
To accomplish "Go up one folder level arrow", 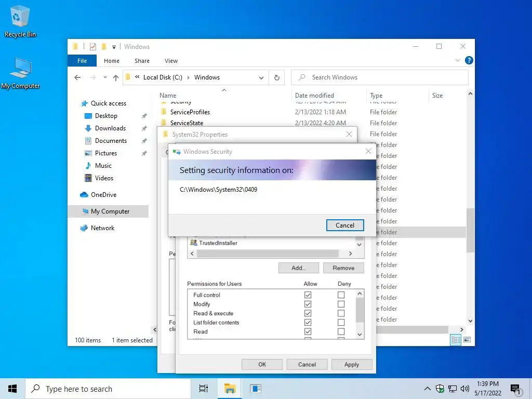I will click(x=116, y=78).
